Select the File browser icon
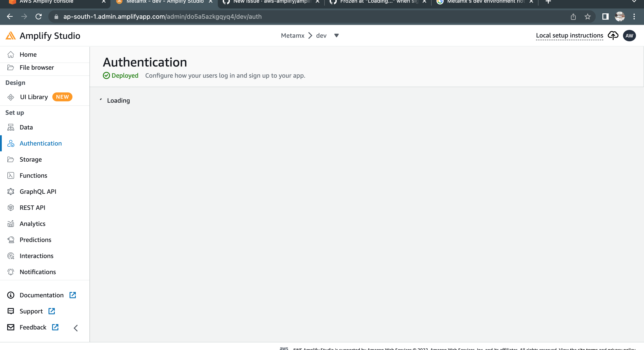This screenshot has height=350, width=644. point(11,67)
